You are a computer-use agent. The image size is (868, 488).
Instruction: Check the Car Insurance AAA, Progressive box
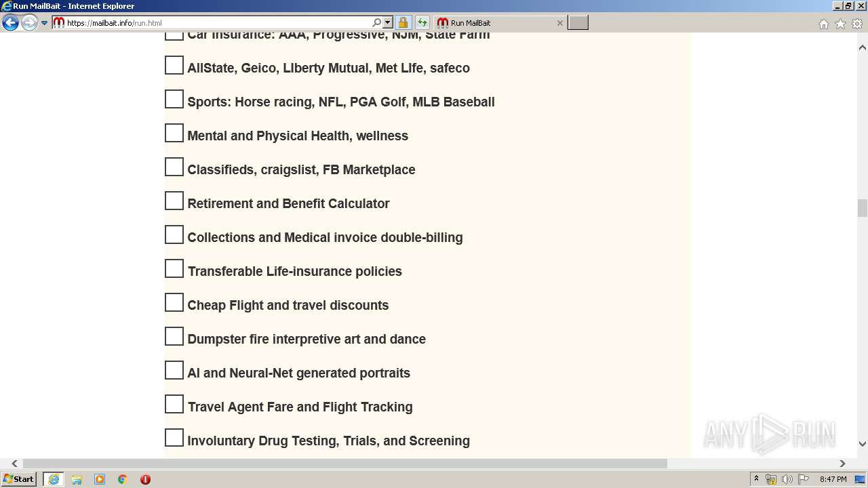[174, 36]
